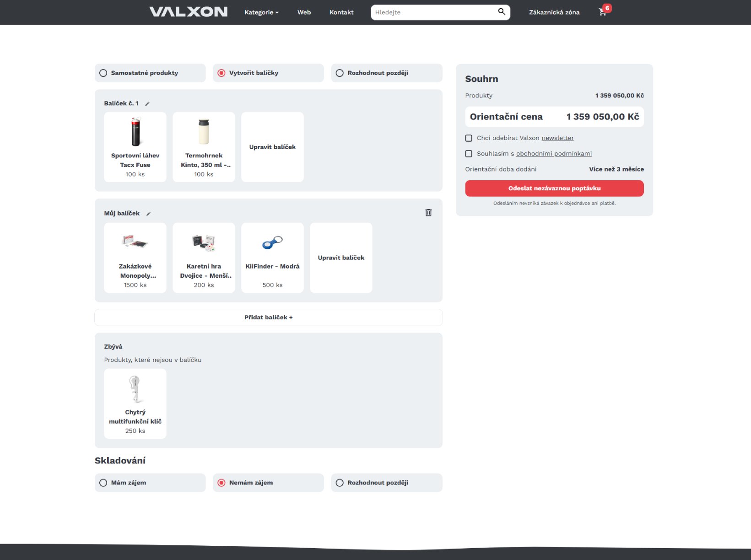Send the Odeslat nezávaznou poptávku request
This screenshot has width=751, height=560.
(x=554, y=188)
